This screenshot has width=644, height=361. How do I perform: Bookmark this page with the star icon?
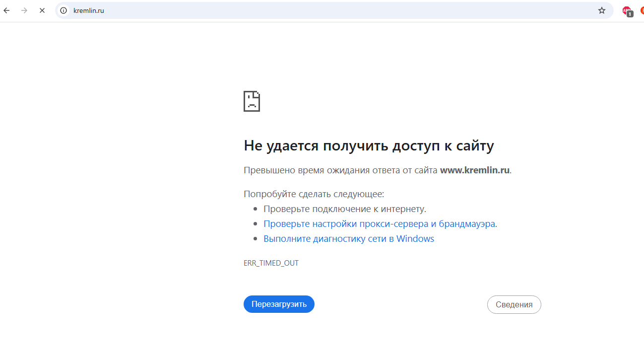[602, 10]
